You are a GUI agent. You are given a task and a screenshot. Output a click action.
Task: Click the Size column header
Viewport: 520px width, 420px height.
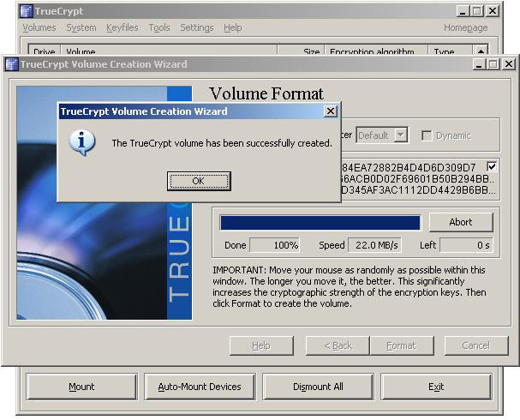301,50
